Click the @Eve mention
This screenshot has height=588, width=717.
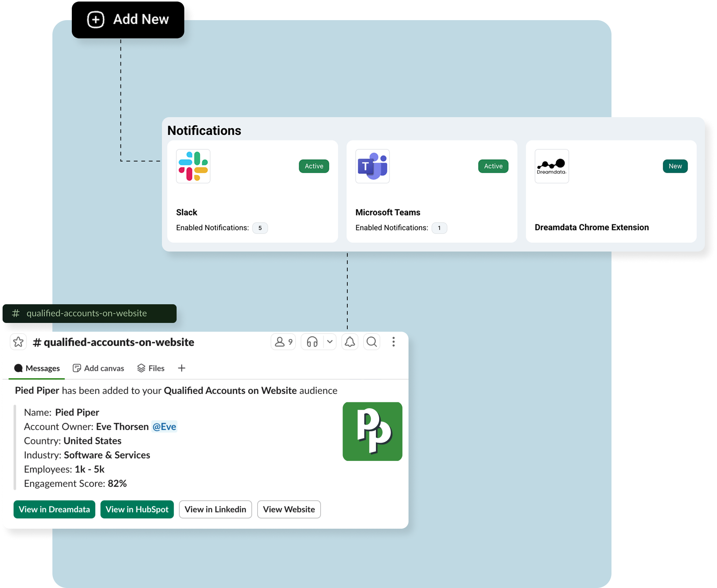(x=164, y=427)
